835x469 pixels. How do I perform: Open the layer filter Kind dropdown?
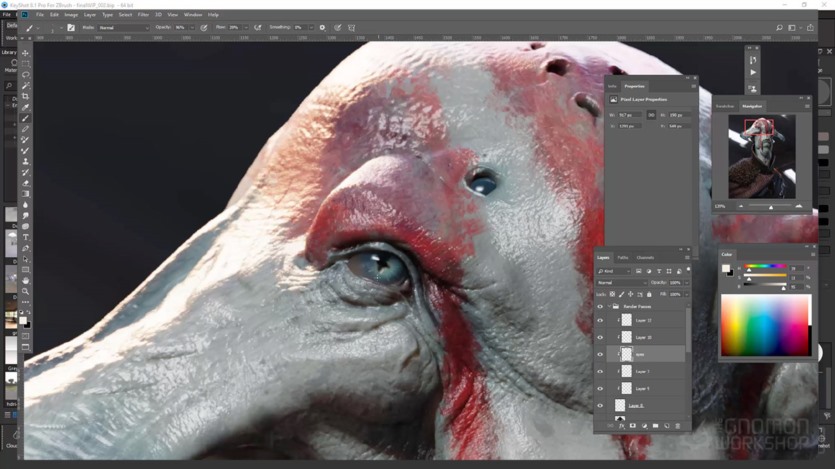[x=614, y=271]
